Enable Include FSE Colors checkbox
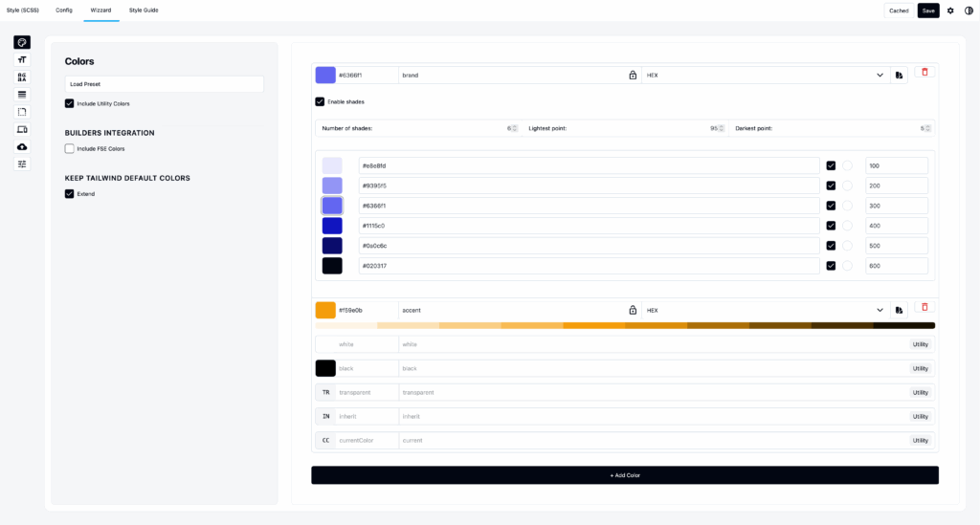The height and width of the screenshot is (525, 980). pyautogui.click(x=69, y=148)
